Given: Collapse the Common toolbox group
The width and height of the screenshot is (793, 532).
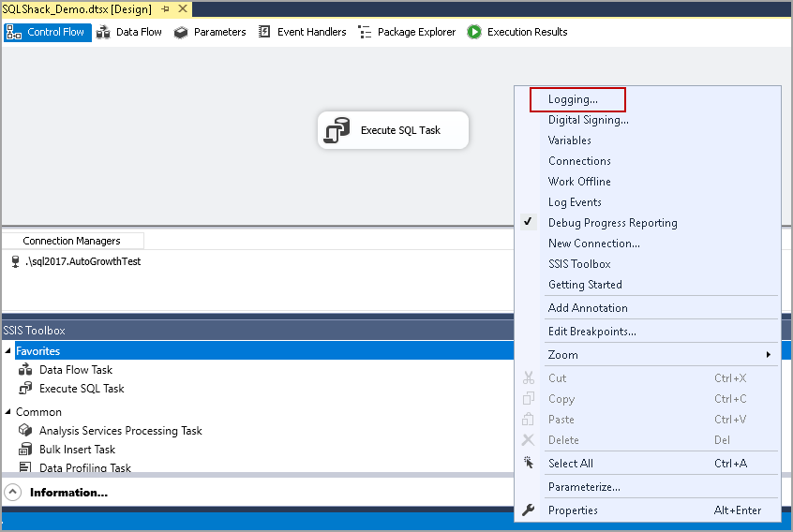Looking at the screenshot, I should point(8,412).
